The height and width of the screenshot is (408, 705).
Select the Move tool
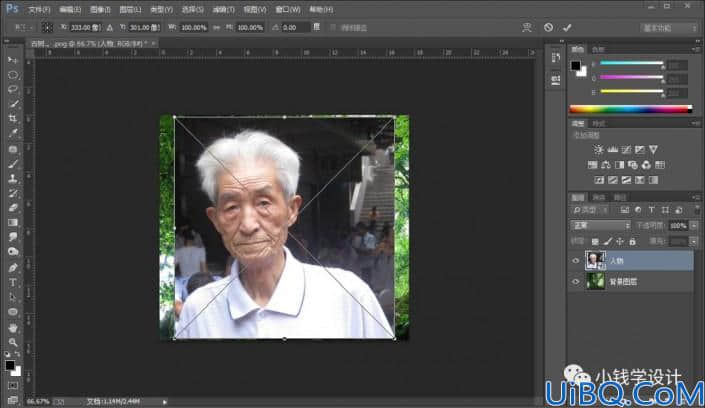pyautogui.click(x=13, y=60)
